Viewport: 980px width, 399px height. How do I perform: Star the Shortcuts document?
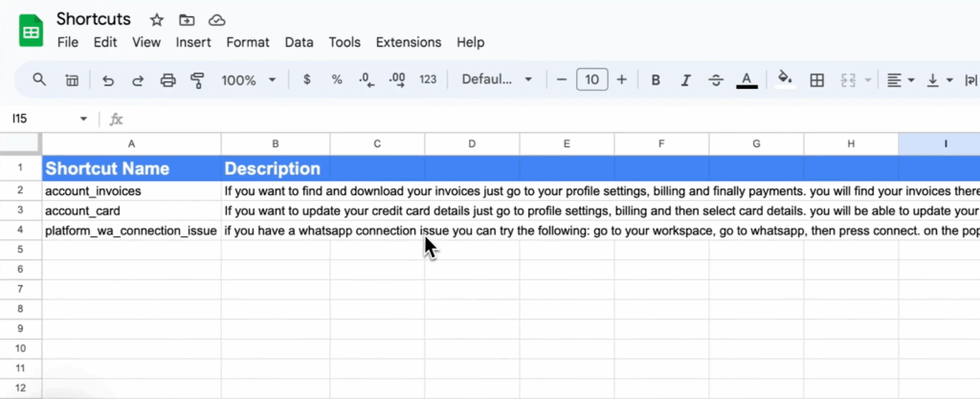pos(155,19)
